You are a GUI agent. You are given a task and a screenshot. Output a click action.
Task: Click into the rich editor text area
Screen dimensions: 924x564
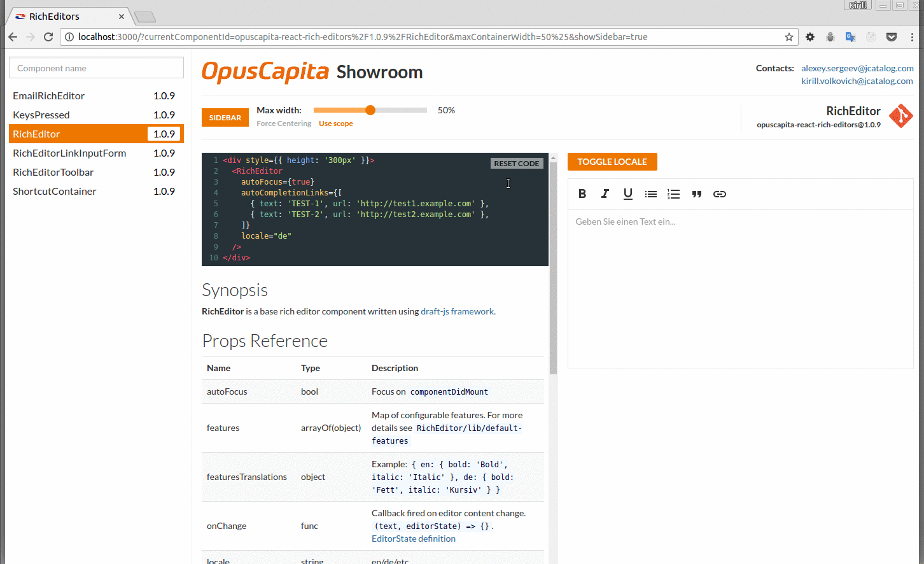coord(740,289)
